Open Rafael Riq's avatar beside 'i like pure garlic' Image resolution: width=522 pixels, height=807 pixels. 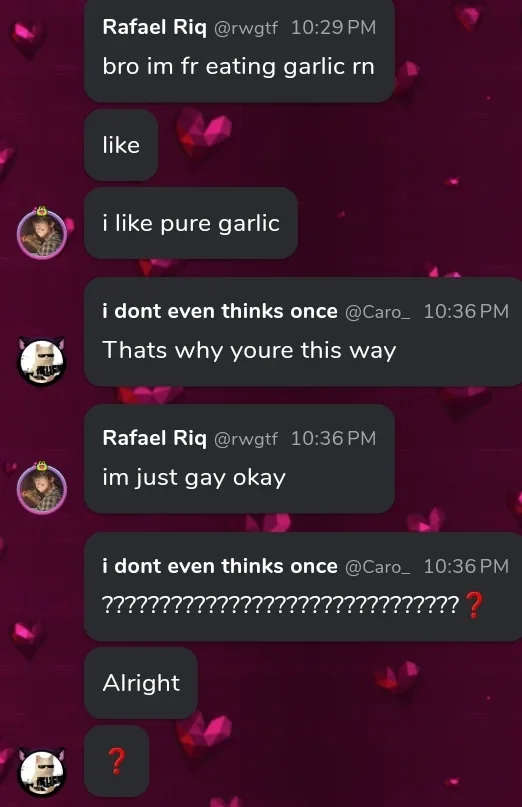42,233
